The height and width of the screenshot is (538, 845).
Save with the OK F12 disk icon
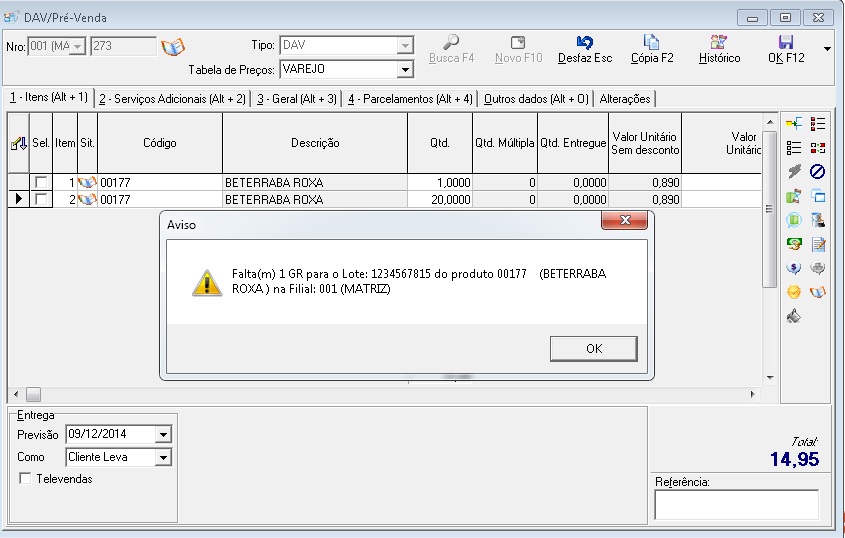pyautogui.click(x=786, y=42)
